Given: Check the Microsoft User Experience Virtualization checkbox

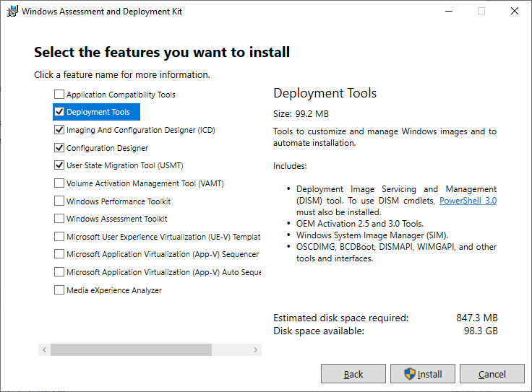Looking at the screenshot, I should pyautogui.click(x=59, y=237).
